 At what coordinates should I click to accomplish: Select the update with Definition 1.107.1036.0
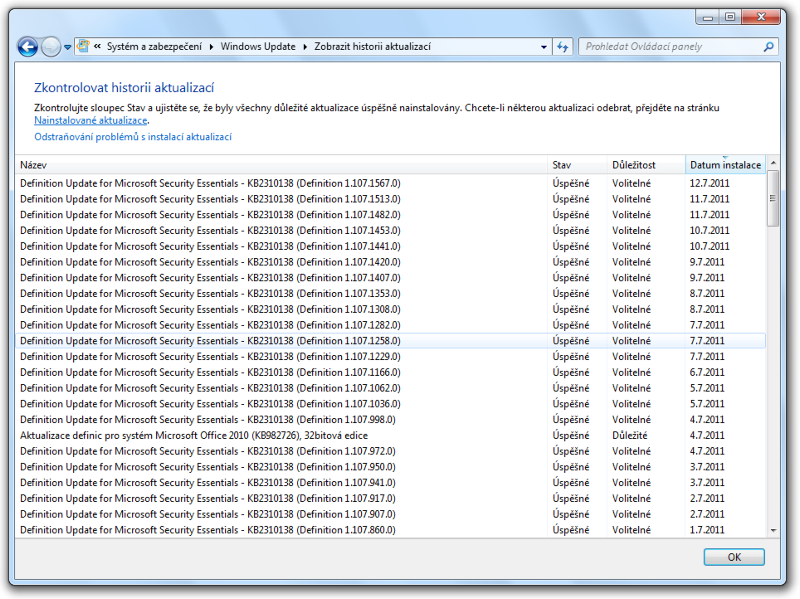pos(391,404)
